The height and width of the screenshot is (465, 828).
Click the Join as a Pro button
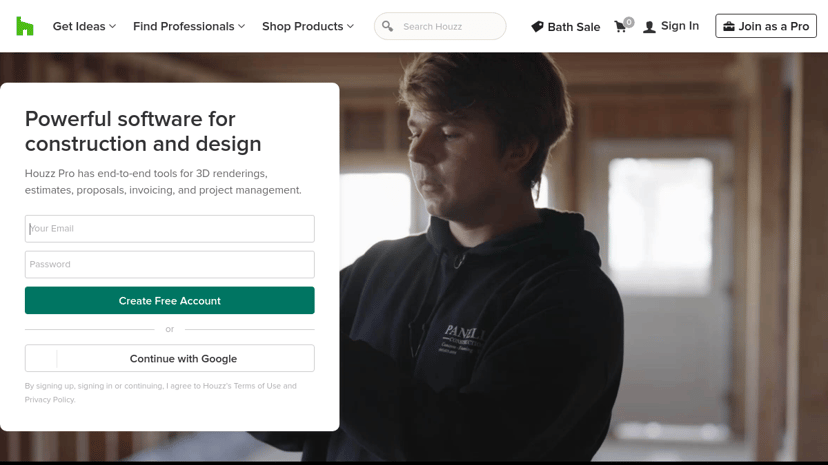point(766,26)
